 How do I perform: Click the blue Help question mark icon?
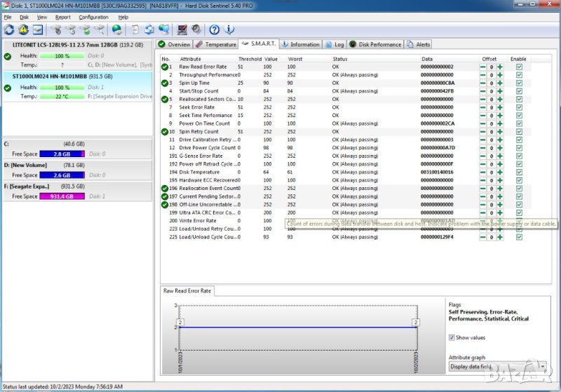214,29
